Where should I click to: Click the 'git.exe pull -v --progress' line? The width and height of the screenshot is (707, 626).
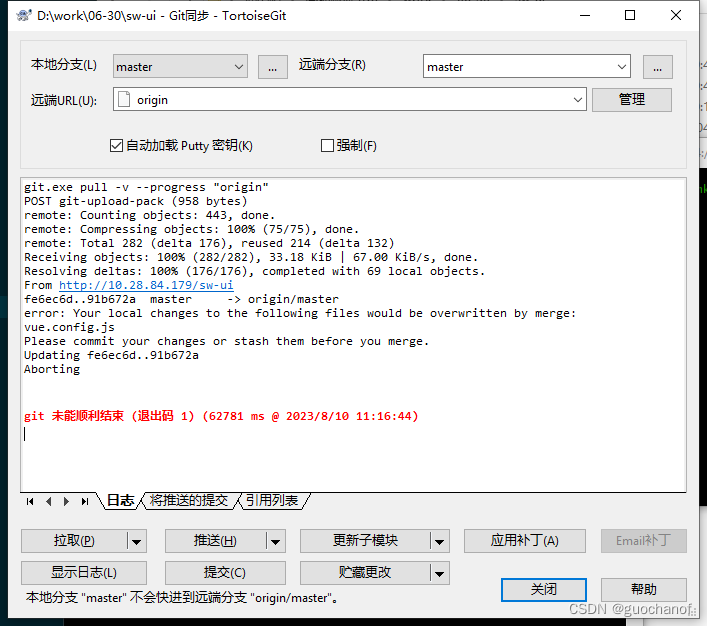pos(146,187)
